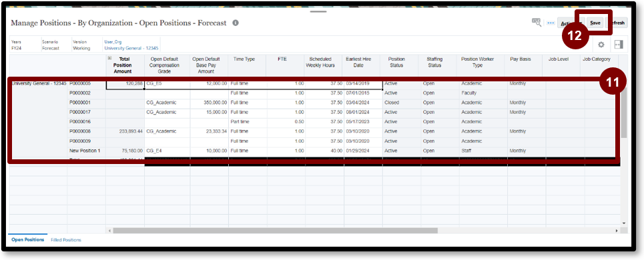Switch to the Filled Positions tab
Screen dimensions: 644x260
pyautogui.click(x=66, y=239)
